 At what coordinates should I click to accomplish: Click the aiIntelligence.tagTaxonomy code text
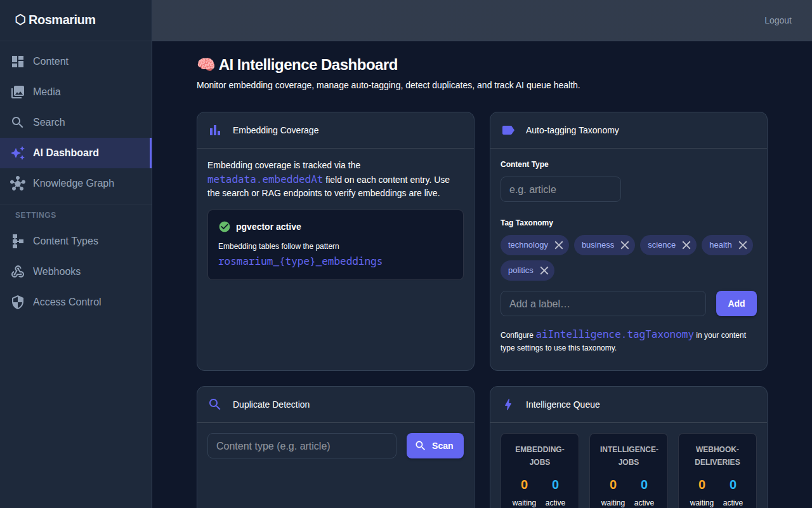615,334
